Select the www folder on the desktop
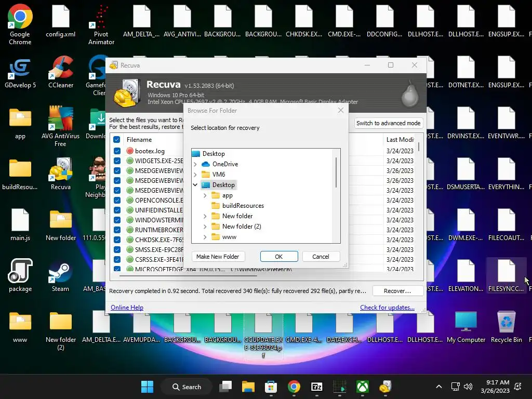 [20, 327]
